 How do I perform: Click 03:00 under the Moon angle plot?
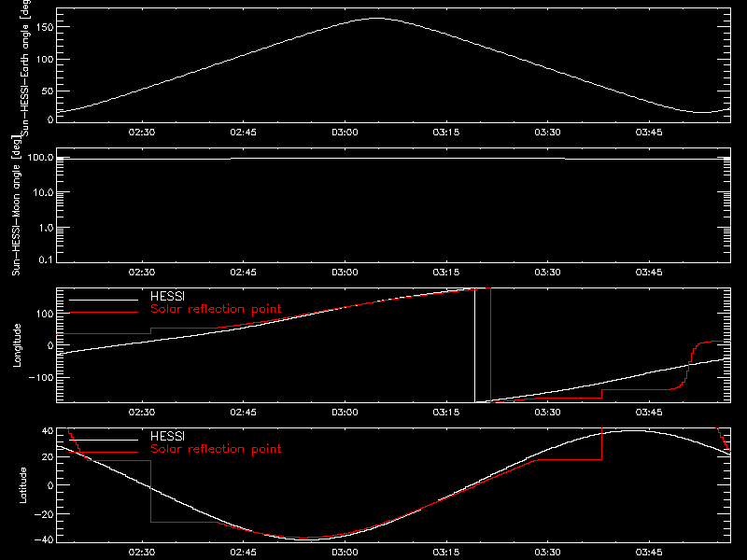(x=345, y=273)
